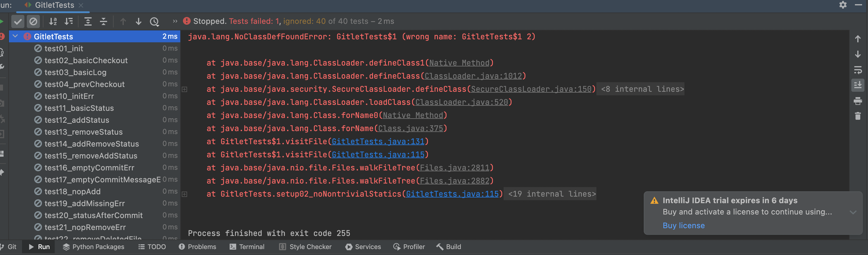Open the Style Checker tool window
868x255 pixels.
(305, 247)
